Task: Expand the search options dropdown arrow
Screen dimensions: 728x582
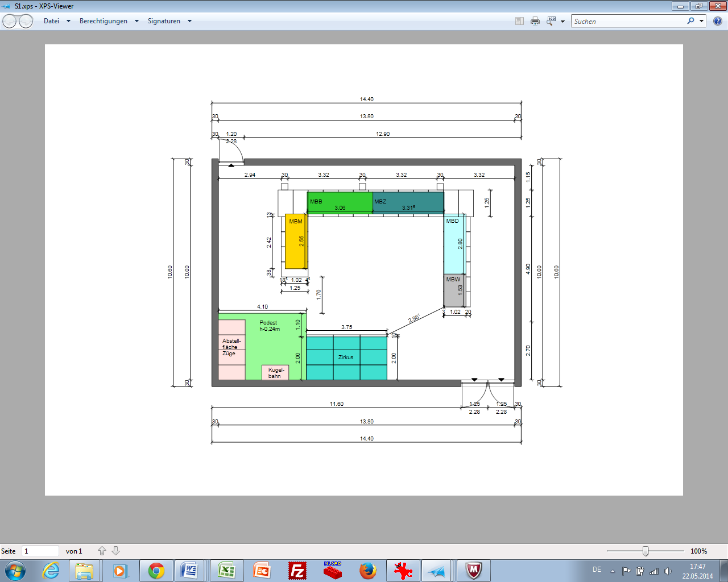Action: [x=701, y=21]
